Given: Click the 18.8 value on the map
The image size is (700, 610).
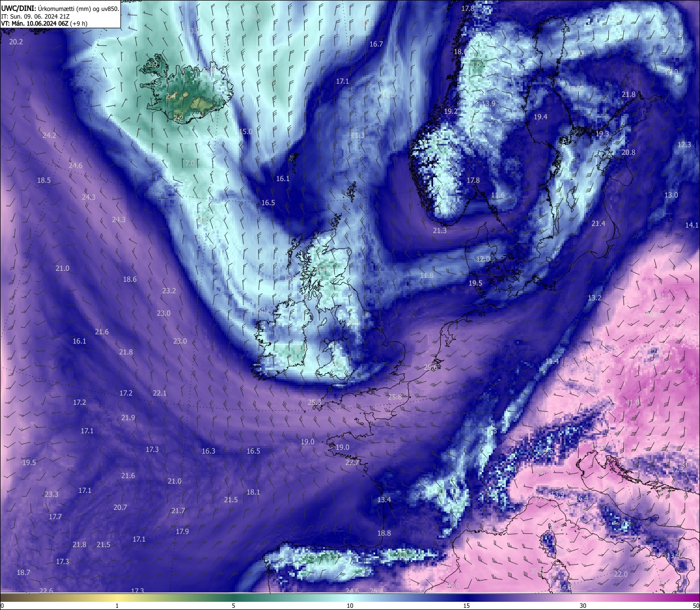Looking at the screenshot, I should (384, 533).
